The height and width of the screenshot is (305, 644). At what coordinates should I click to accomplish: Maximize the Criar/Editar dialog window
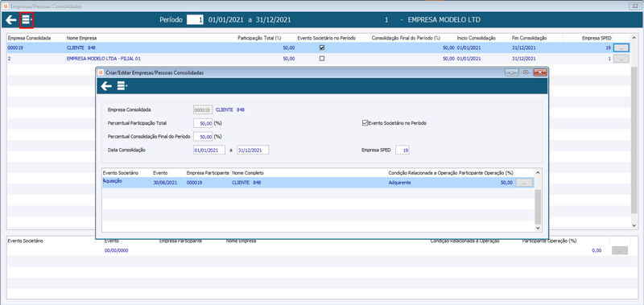click(x=526, y=72)
